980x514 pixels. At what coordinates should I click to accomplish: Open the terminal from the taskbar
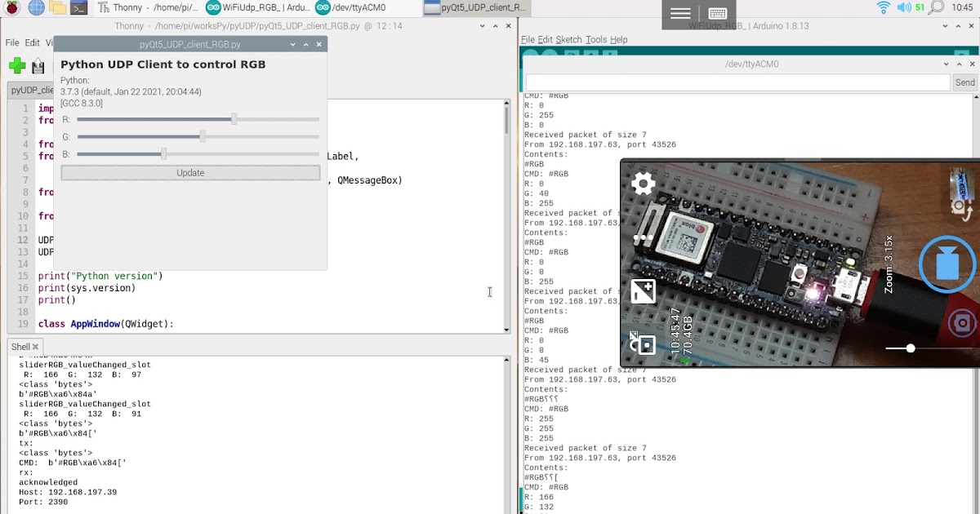tap(78, 9)
